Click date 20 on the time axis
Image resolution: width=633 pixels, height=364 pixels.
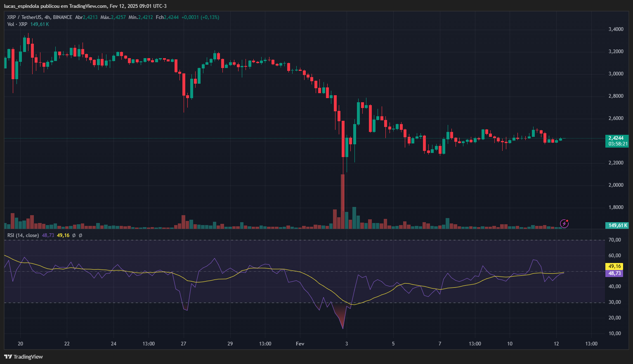coord(21,344)
